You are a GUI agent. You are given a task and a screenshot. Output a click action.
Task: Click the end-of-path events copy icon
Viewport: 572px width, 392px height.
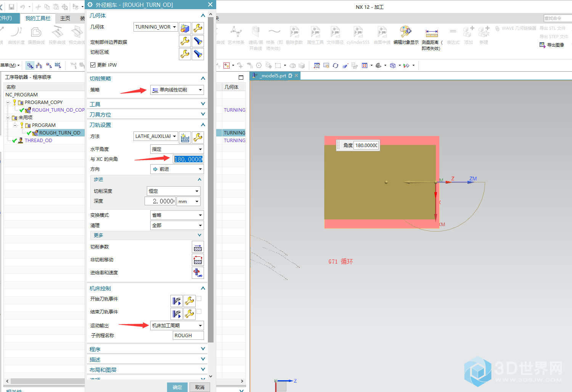[x=177, y=314]
